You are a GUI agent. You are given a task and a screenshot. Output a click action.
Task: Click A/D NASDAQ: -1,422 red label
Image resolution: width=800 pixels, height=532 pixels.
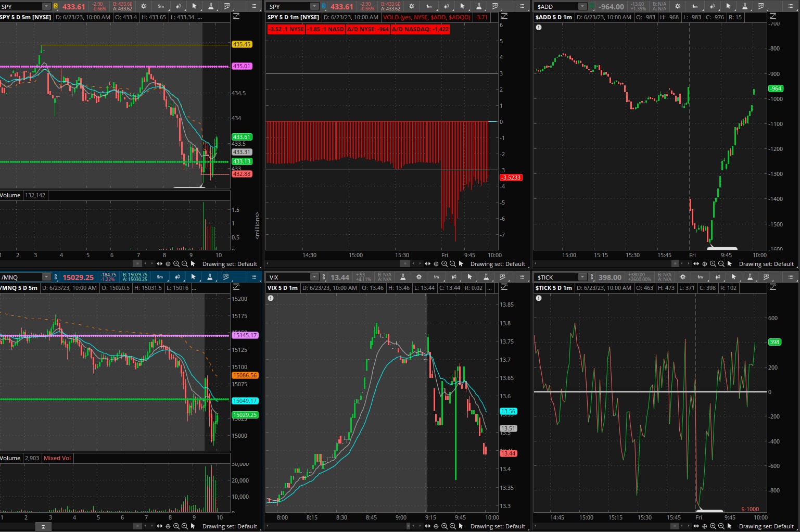(421, 29)
